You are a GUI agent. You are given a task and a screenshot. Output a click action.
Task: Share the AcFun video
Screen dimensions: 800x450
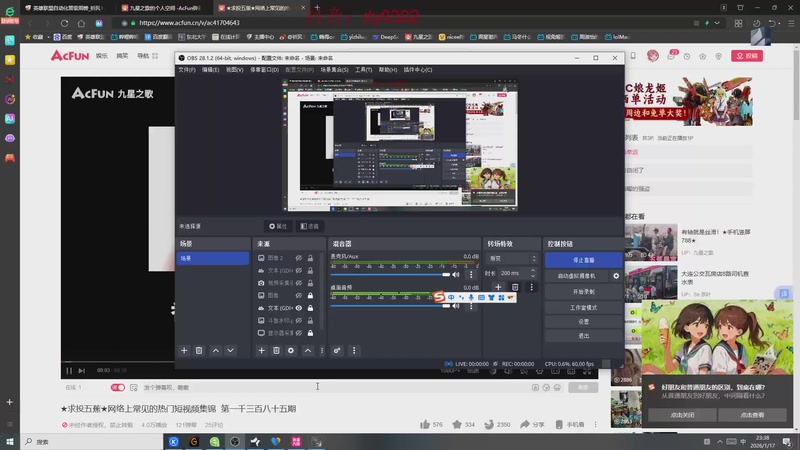532,424
